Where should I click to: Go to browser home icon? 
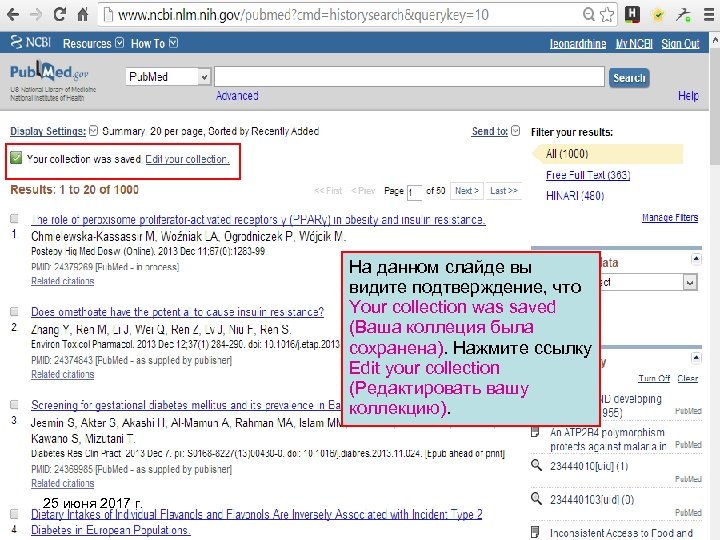tap(83, 15)
